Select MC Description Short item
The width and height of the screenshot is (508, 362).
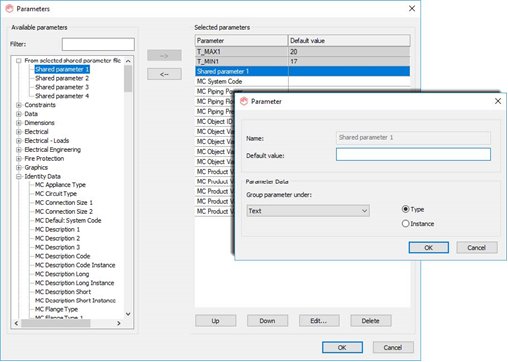[x=63, y=292]
